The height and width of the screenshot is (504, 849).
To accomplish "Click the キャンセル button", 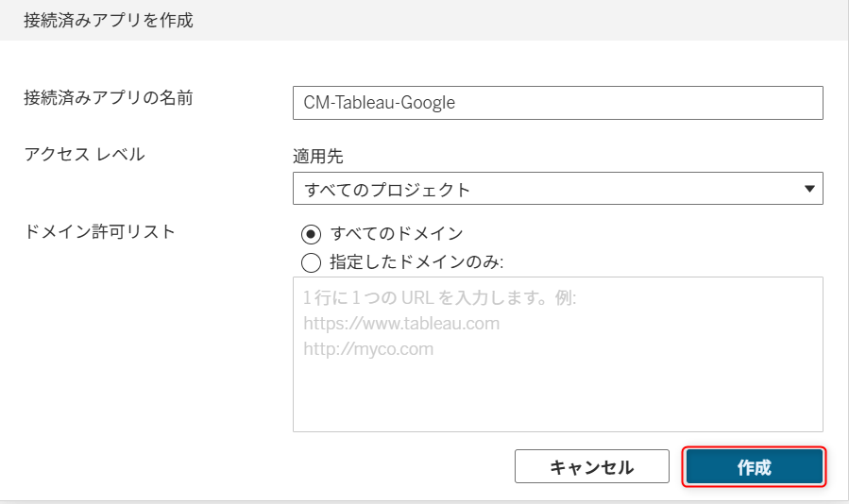I will click(x=592, y=466).
